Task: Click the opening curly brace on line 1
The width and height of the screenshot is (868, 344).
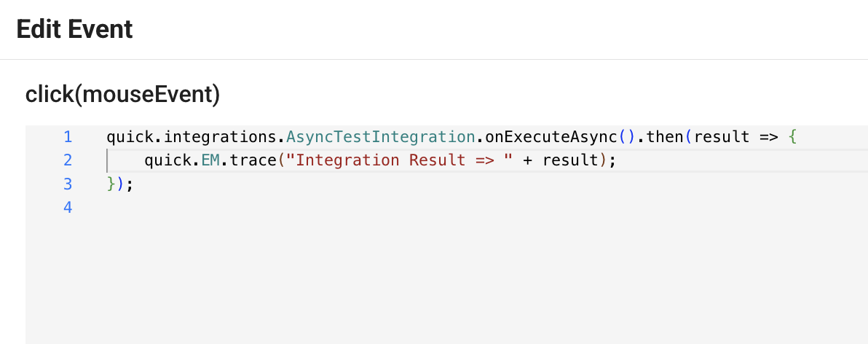Action: pos(793,136)
